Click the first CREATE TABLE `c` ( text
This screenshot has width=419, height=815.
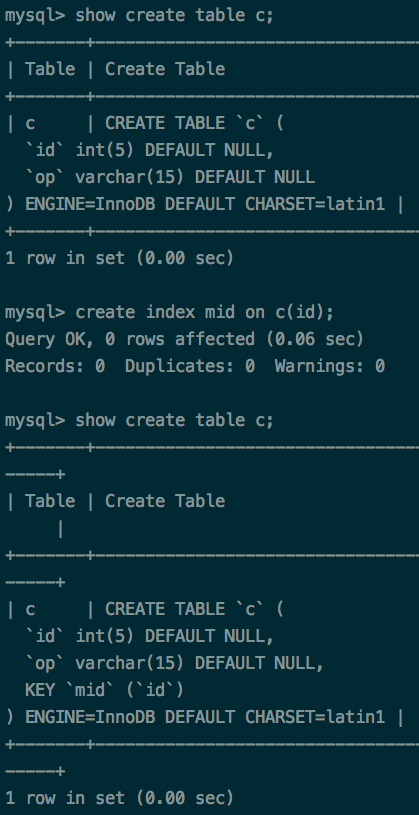[194, 123]
